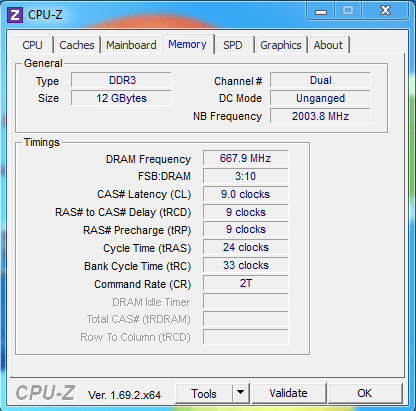Click the OK button
The width and height of the screenshot is (416, 411).
click(x=365, y=393)
